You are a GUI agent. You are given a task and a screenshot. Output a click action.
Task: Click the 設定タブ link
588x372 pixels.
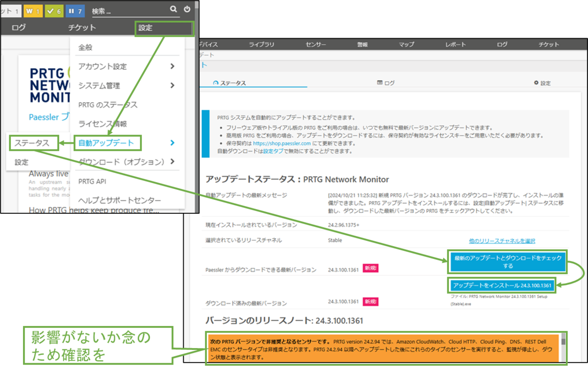[273, 151]
